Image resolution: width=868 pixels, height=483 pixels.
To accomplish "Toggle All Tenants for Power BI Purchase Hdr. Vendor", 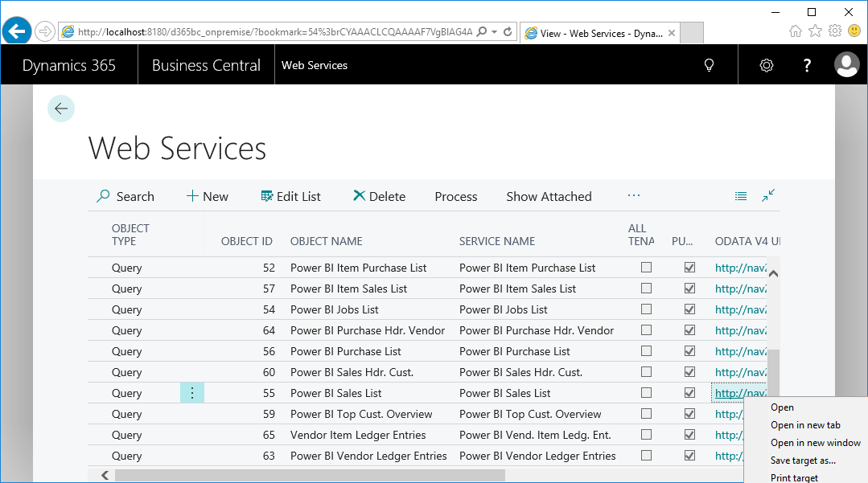I will coord(646,330).
